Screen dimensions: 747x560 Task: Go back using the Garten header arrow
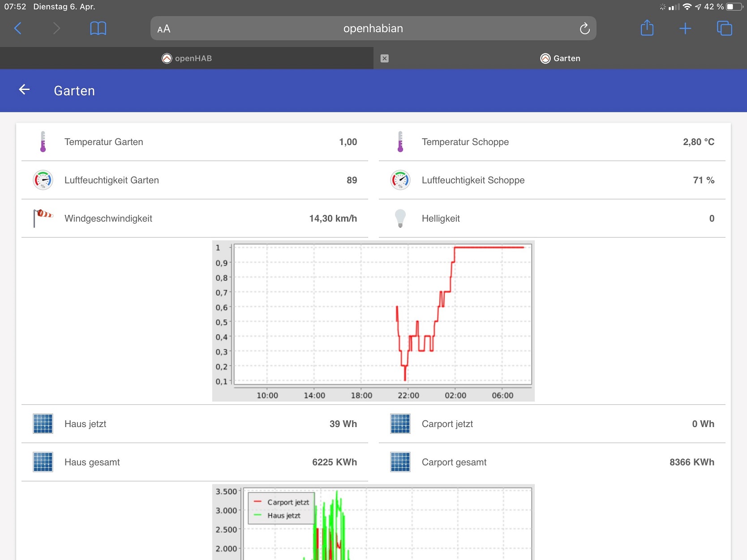[24, 90]
